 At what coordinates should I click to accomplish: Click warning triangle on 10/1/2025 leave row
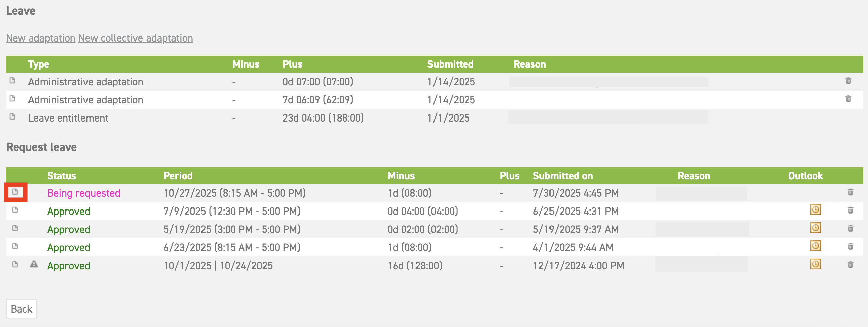(x=34, y=264)
